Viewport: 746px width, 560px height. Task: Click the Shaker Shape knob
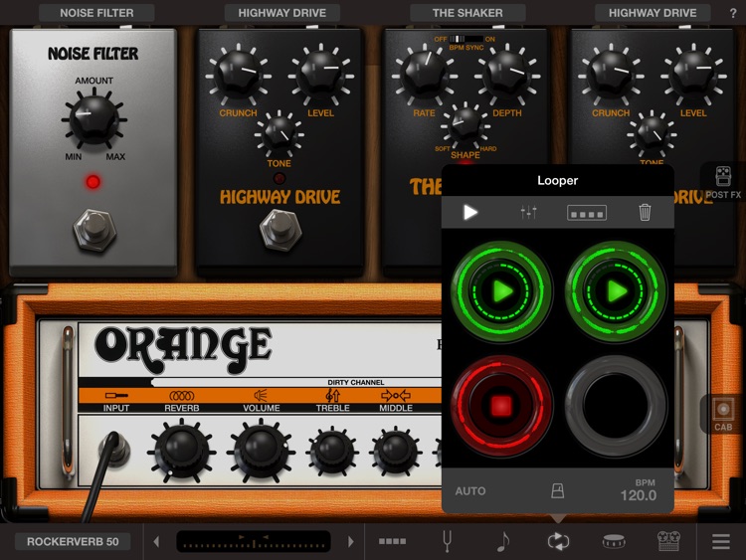point(465,125)
